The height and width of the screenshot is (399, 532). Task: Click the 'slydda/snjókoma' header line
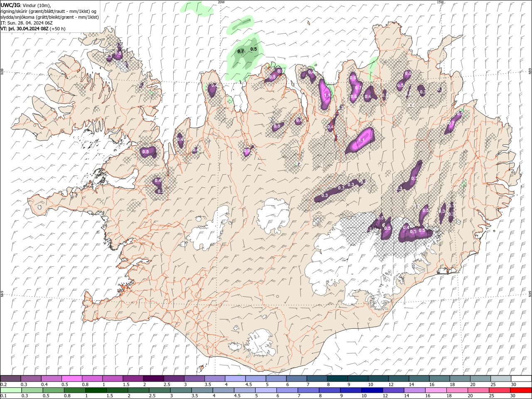click(49, 17)
